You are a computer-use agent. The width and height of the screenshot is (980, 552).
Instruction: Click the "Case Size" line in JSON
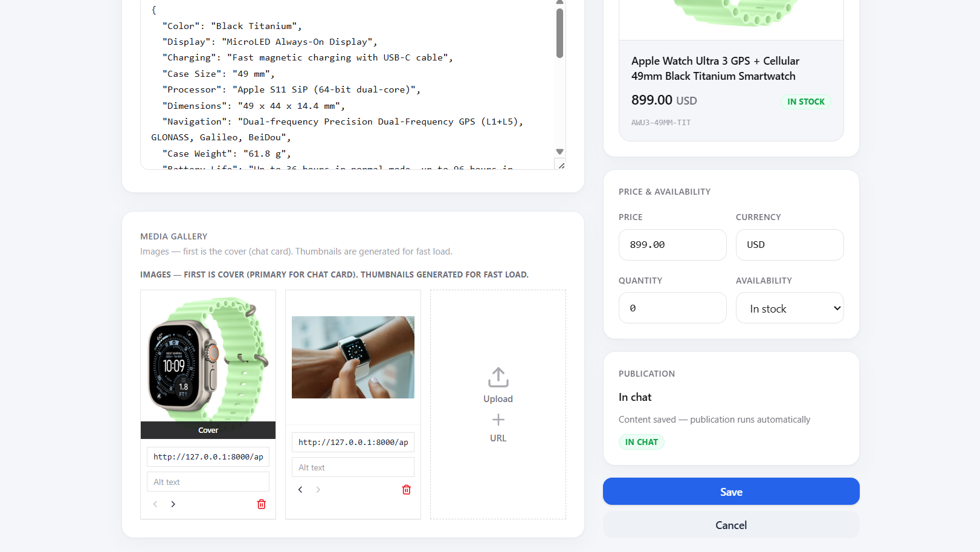pos(219,74)
